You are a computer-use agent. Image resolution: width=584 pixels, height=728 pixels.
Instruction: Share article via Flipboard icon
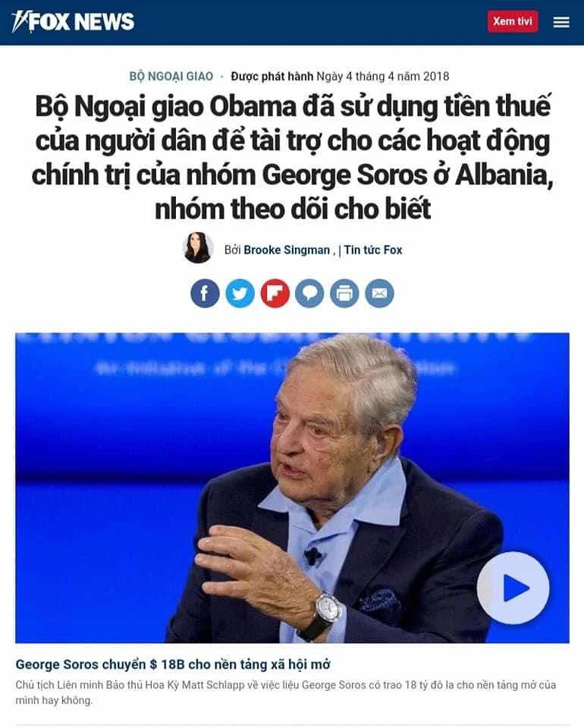(275, 293)
